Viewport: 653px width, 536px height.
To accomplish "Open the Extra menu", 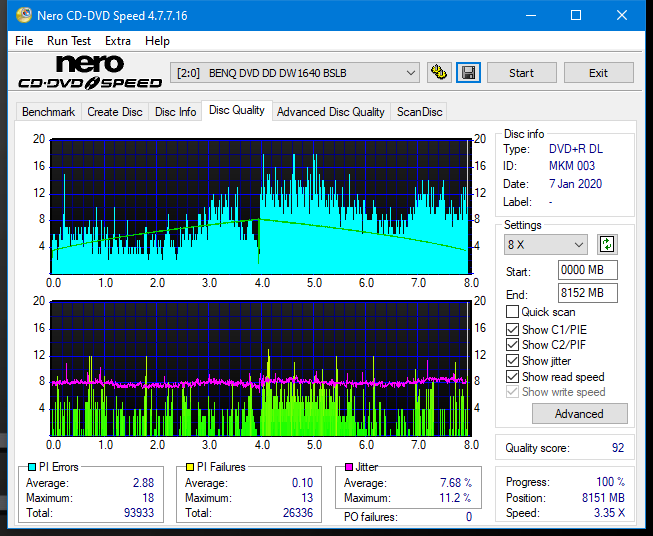I will click(118, 41).
